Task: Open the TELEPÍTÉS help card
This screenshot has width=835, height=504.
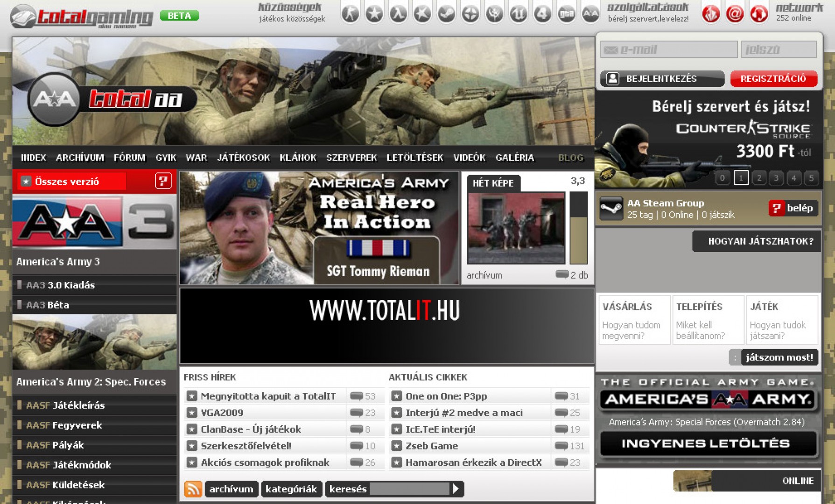Action: pyautogui.click(x=708, y=320)
